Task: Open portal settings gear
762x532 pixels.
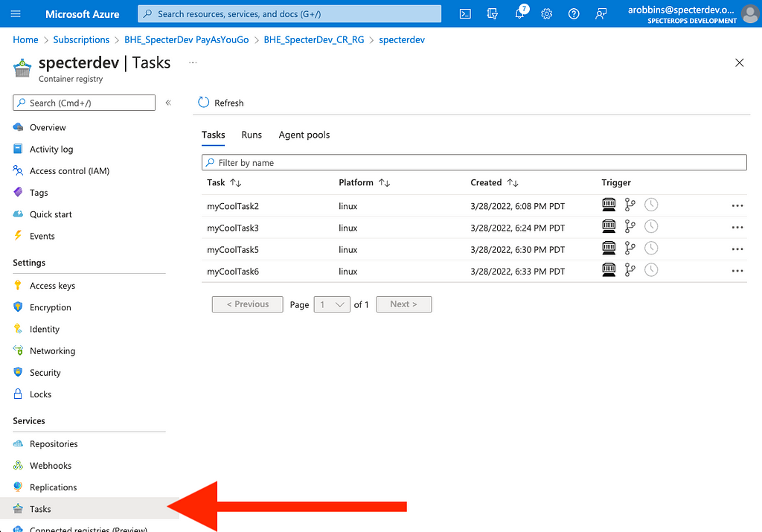Action: (547, 13)
